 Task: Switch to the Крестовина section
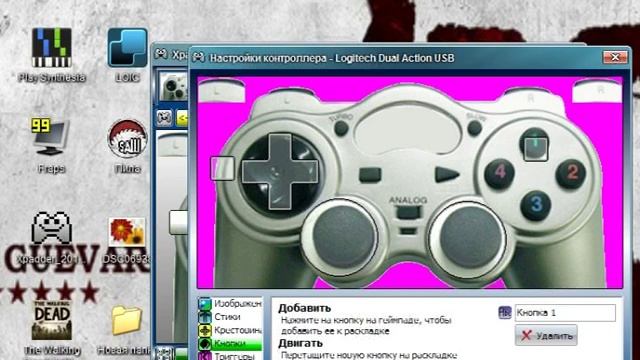[x=230, y=330]
